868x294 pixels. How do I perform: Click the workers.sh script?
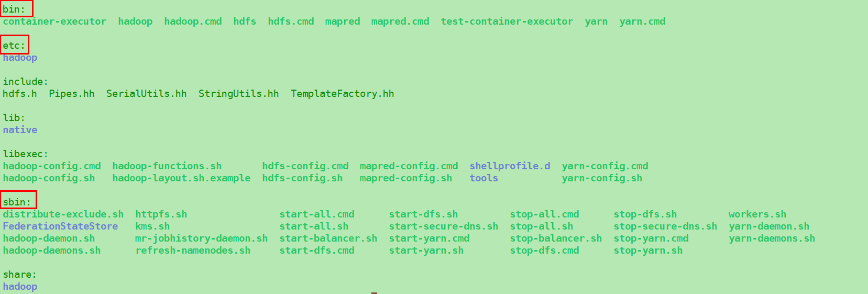tap(757, 214)
